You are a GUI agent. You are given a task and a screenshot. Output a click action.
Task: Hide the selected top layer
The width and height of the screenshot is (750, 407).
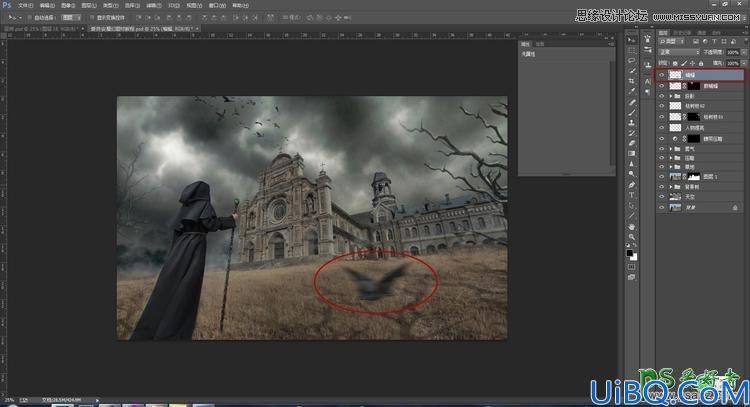(x=662, y=75)
